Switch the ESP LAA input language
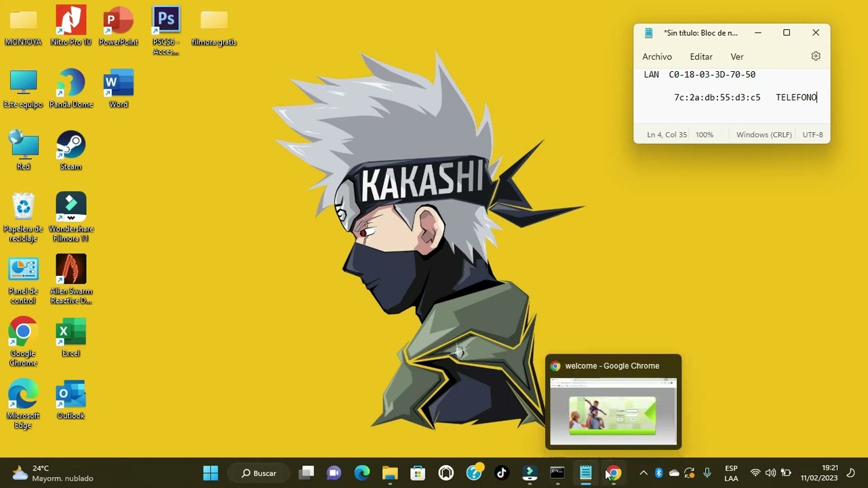Viewport: 868px width, 488px height. [x=731, y=473]
